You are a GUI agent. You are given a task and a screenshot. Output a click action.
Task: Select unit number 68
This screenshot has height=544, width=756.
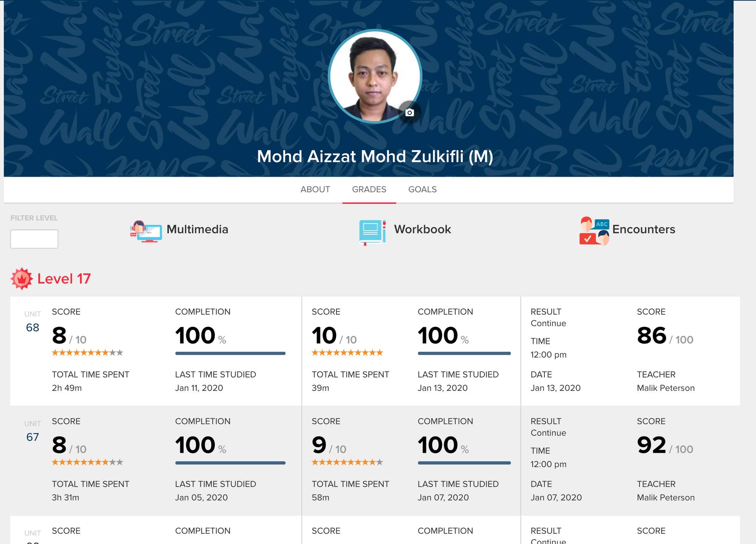[x=33, y=328]
